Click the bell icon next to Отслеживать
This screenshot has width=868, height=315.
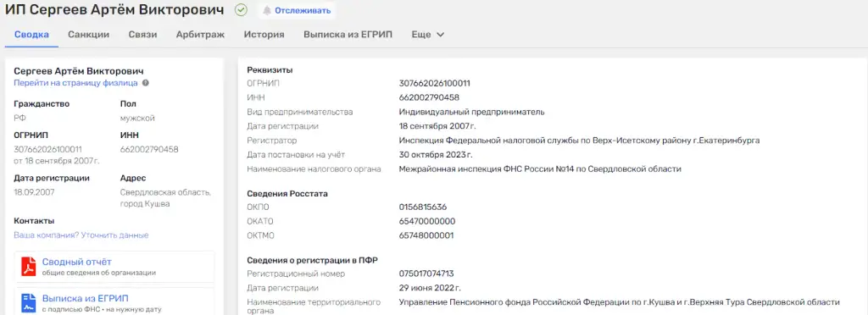[x=267, y=10]
